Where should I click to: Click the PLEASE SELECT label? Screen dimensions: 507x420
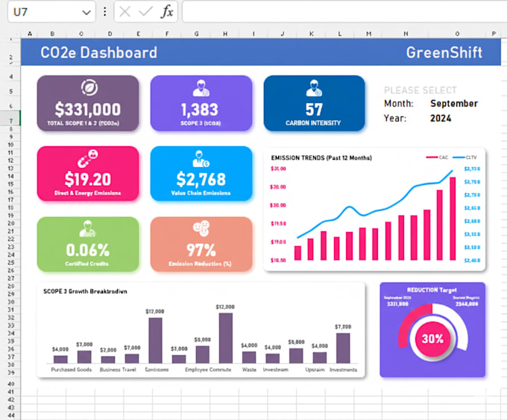(421, 90)
